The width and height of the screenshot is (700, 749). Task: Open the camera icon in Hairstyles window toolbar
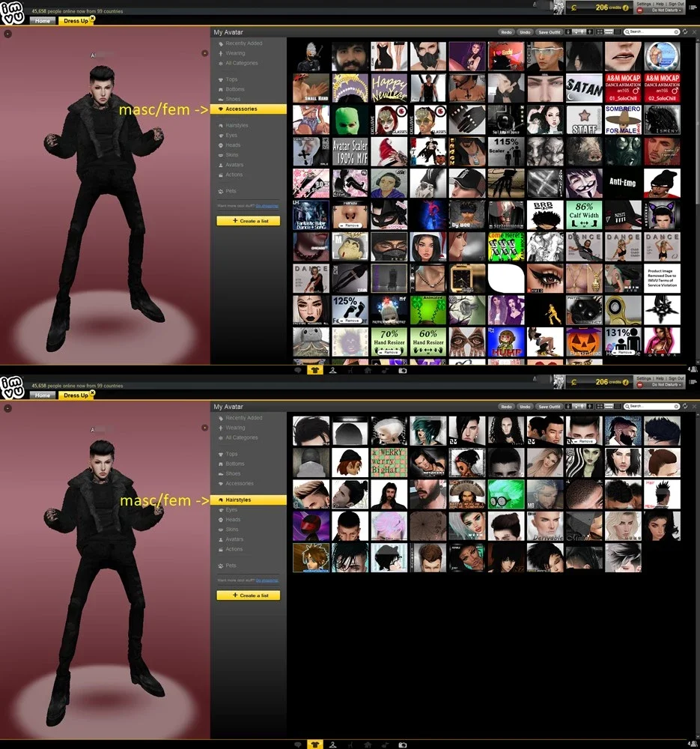coord(403,745)
